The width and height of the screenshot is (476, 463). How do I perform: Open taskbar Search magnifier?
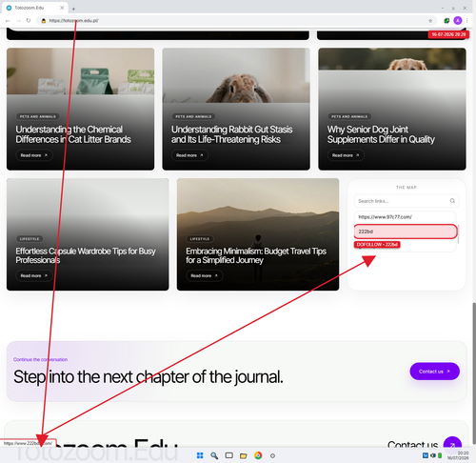click(x=214, y=455)
